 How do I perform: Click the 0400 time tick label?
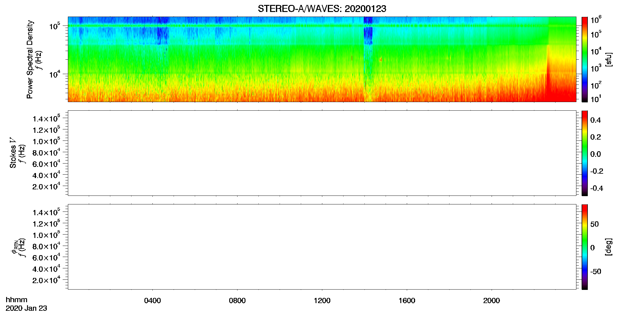click(x=152, y=301)
